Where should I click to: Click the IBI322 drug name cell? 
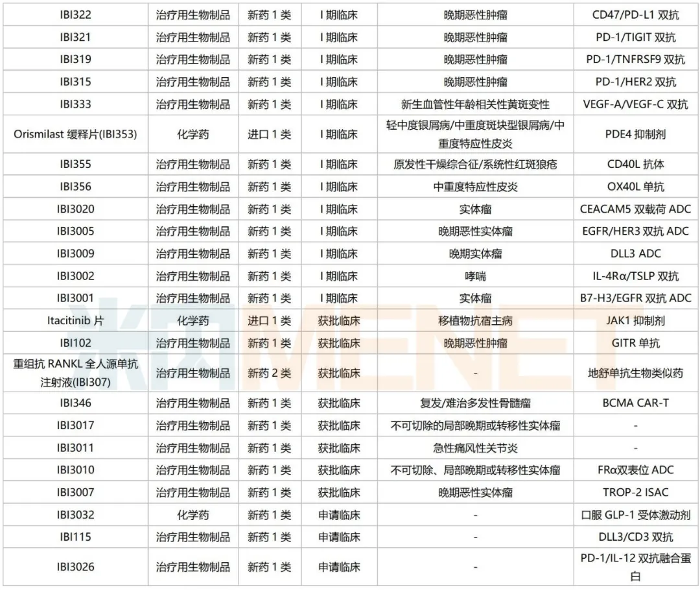pyautogui.click(x=75, y=14)
